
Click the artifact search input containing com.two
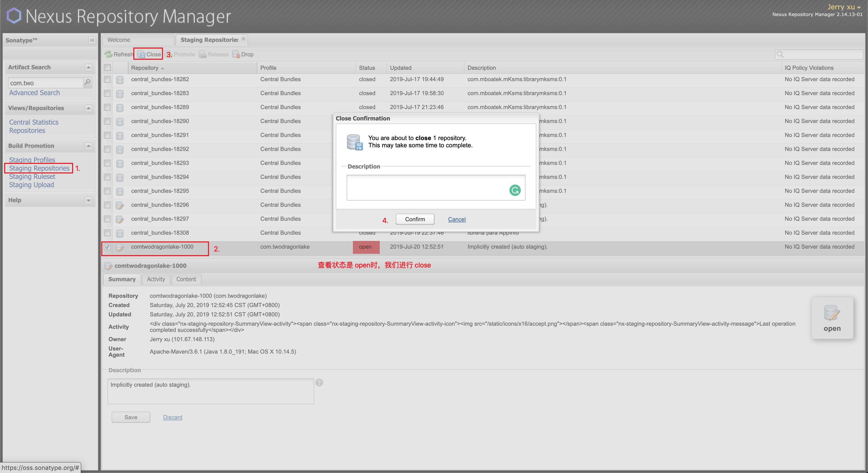(x=45, y=83)
